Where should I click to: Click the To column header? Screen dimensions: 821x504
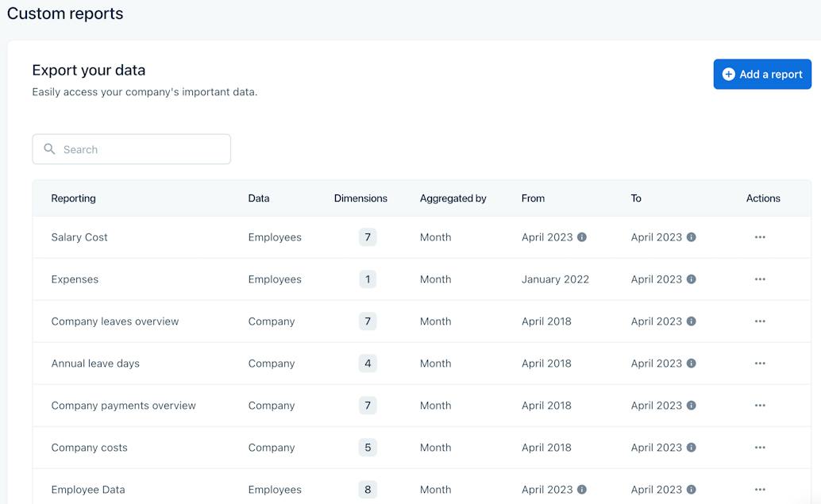tap(636, 198)
